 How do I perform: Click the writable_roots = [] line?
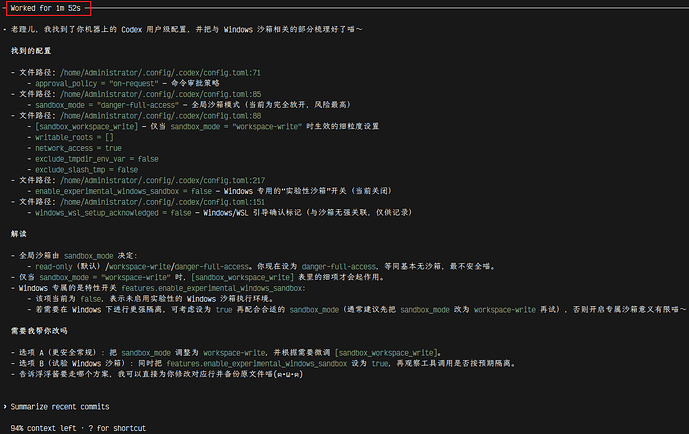click(x=74, y=137)
